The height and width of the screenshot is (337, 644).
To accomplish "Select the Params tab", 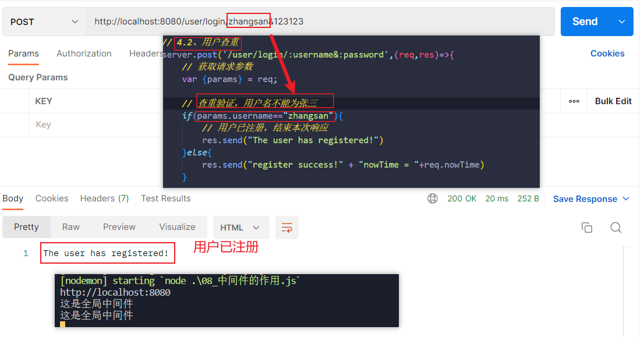I will 23,54.
